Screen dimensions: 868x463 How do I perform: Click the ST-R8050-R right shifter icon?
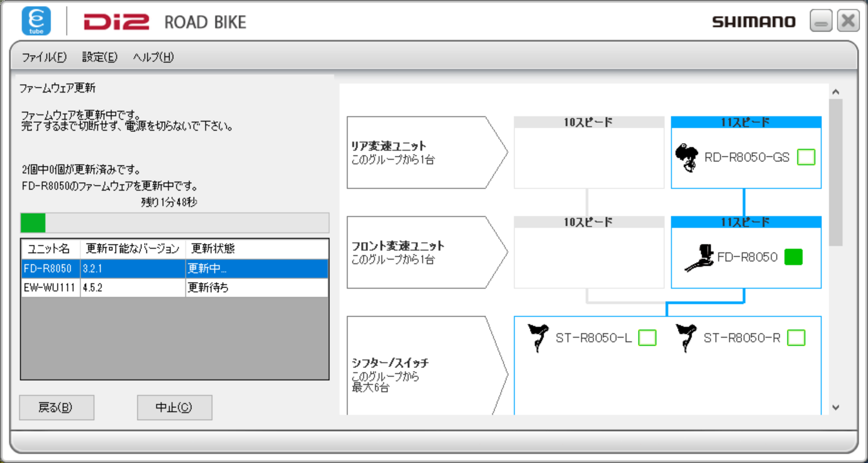(686, 338)
